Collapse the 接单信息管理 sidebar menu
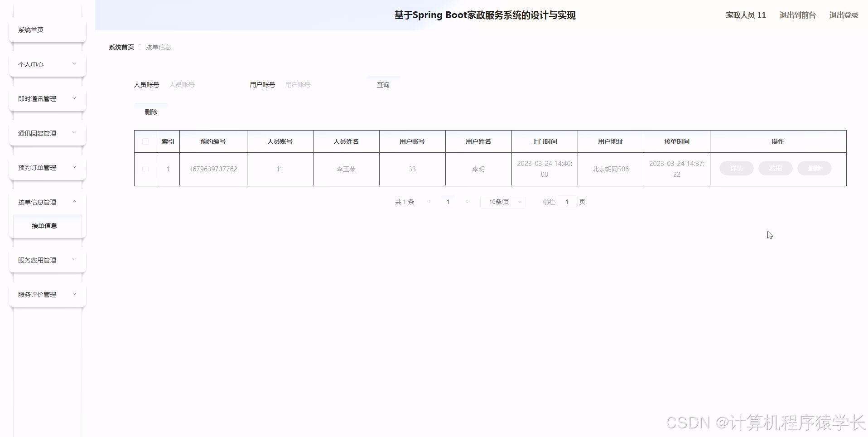 47,202
